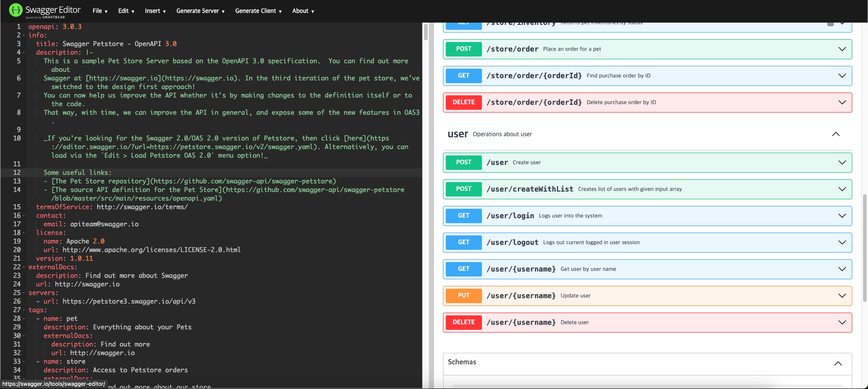Expand DELETE /store/order/{orderId} using its chevron
Image resolution: width=868 pixels, height=389 pixels.
click(x=842, y=103)
